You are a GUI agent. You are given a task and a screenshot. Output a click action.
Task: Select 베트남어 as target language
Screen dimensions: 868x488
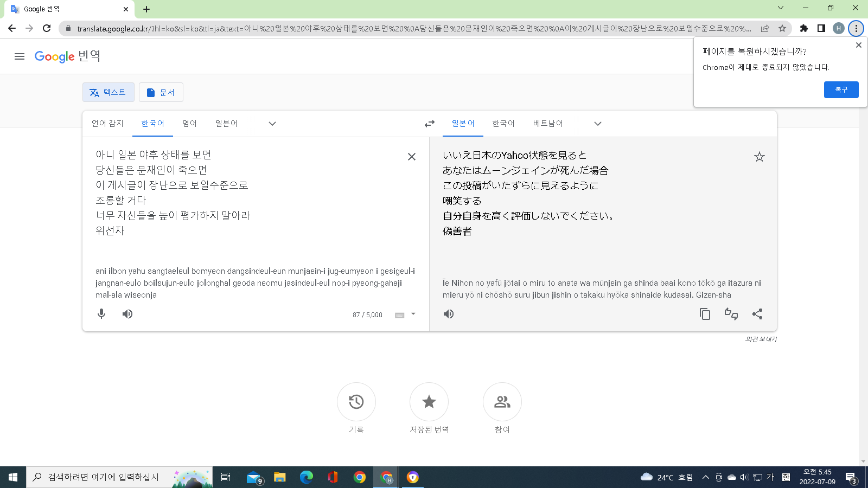click(548, 124)
